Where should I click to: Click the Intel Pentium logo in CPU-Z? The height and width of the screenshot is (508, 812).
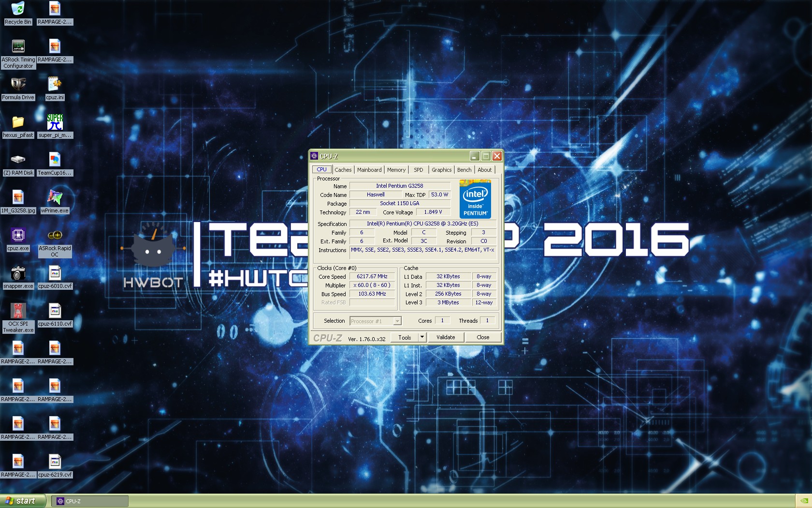[475, 199]
